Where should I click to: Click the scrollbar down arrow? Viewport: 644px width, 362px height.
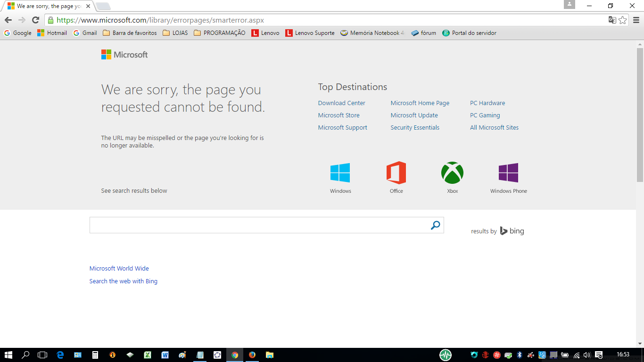click(640, 344)
